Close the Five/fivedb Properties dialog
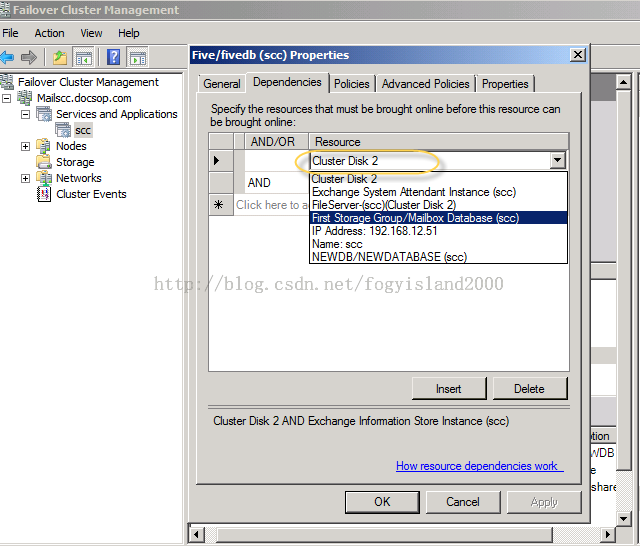The image size is (640, 546). [578, 55]
